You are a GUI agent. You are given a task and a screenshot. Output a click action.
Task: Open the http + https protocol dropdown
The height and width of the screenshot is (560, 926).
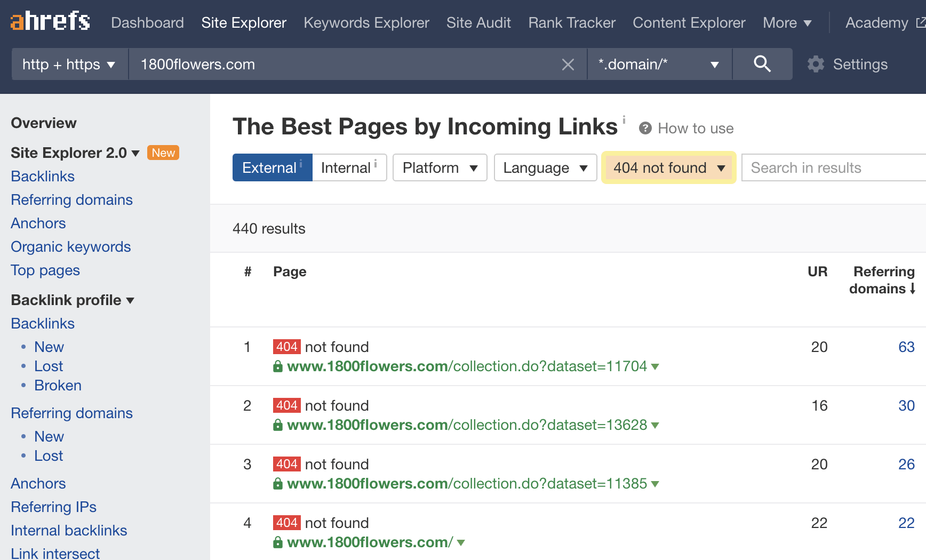click(x=69, y=65)
